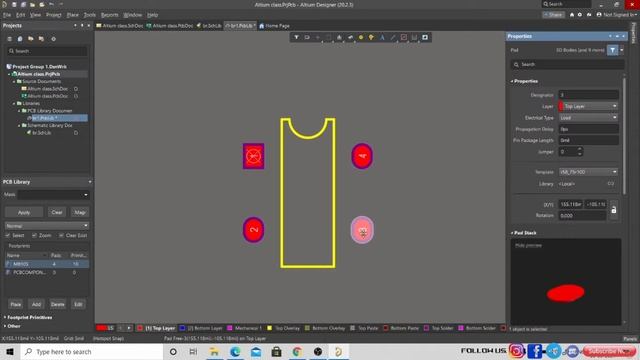Image resolution: width=640 pixels, height=360 pixels.
Task: Click the Projects panel hamburger options icon
Action: click(x=9, y=39)
